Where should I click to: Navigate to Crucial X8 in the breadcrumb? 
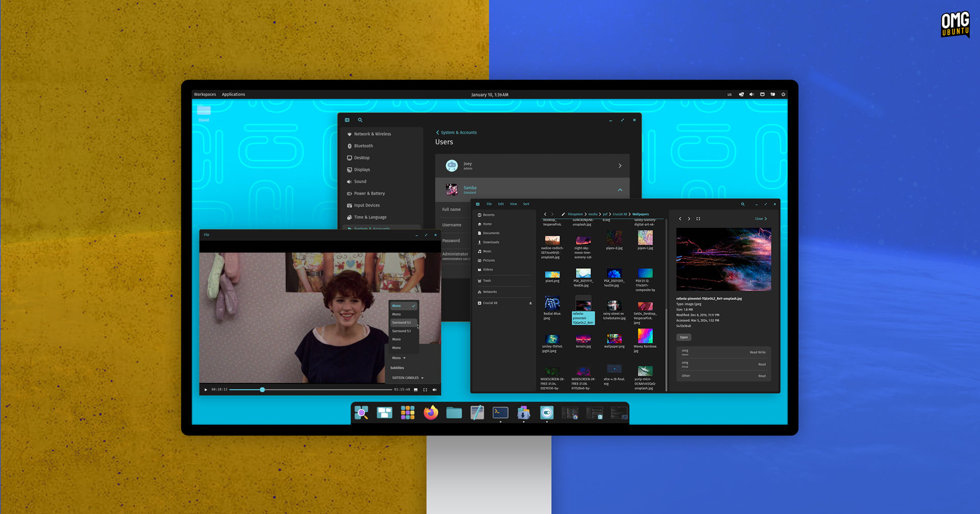pyautogui.click(x=620, y=214)
